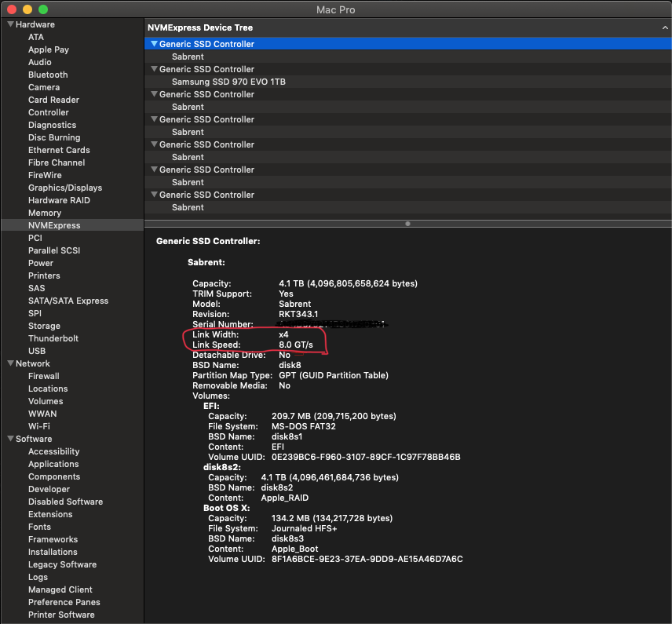Open Applications under Software
Screen dimensions: 672x624
click(53, 464)
